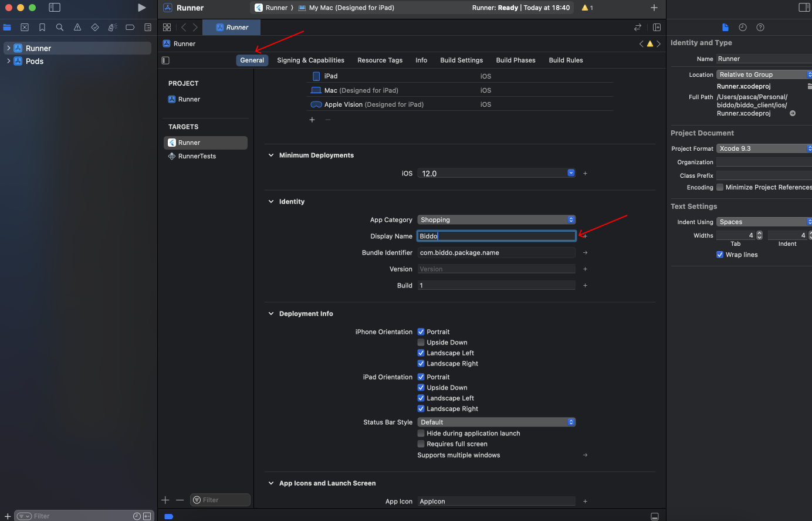Toggle the debug area icon at bottom right

[x=655, y=516]
